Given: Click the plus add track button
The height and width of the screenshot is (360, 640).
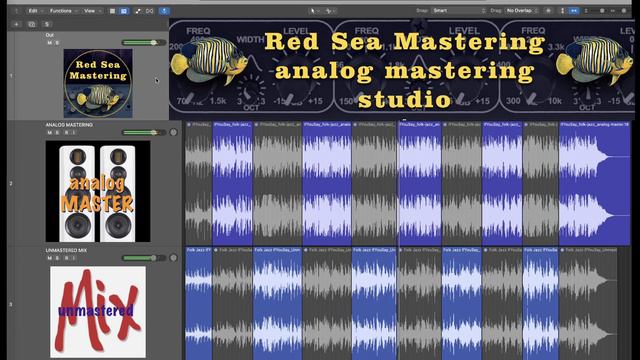Looking at the screenshot, I should (x=17, y=24).
